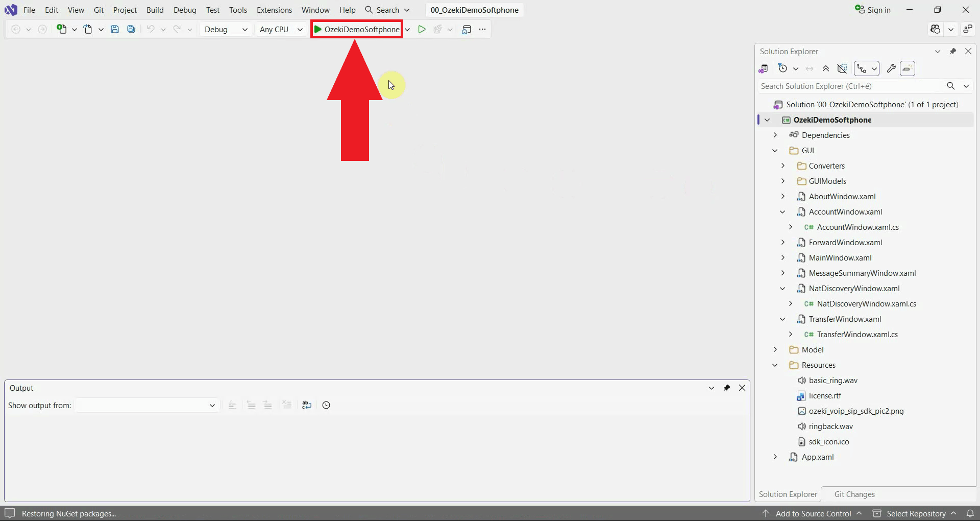Screen dimensions: 980x521
Task: Collapse the Resources folder
Action: click(775, 365)
